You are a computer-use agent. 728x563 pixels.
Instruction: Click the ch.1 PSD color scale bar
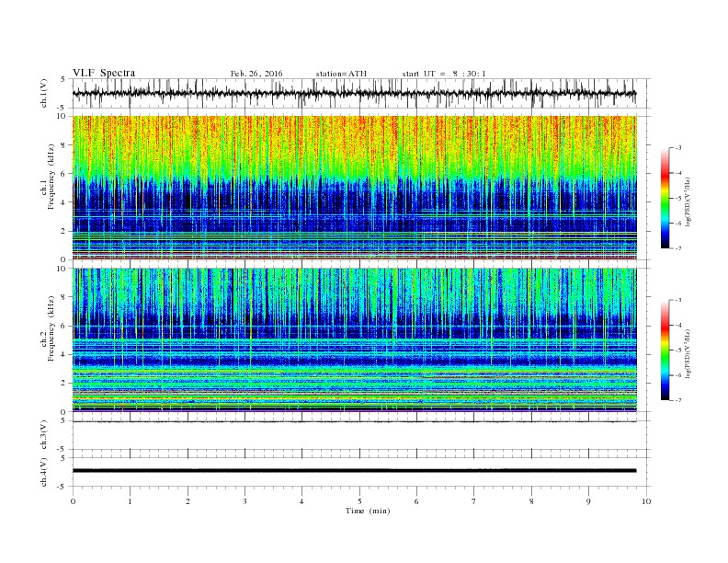[665, 198]
